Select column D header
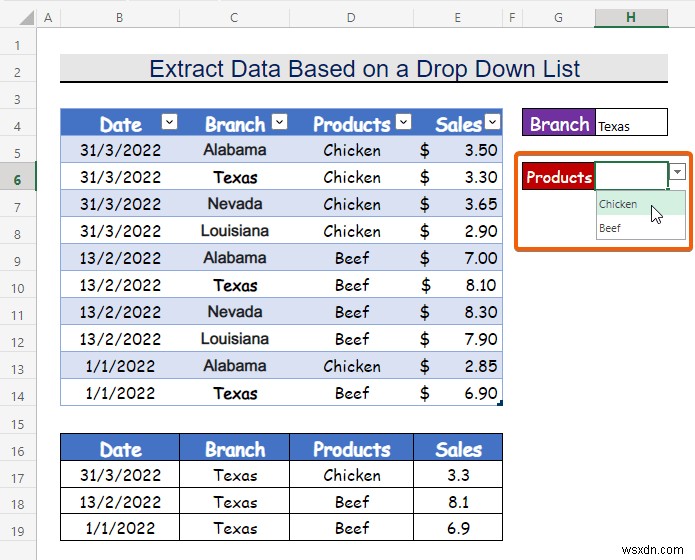 351,18
